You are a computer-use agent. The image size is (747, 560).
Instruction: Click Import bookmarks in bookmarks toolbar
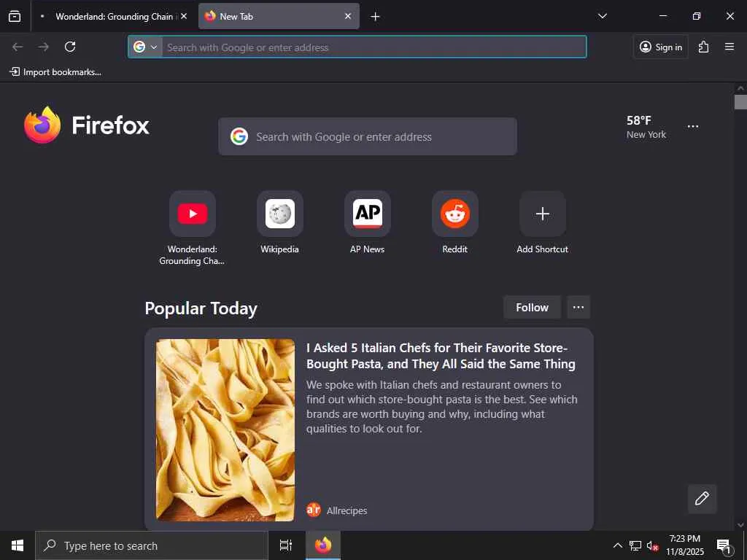pos(55,72)
